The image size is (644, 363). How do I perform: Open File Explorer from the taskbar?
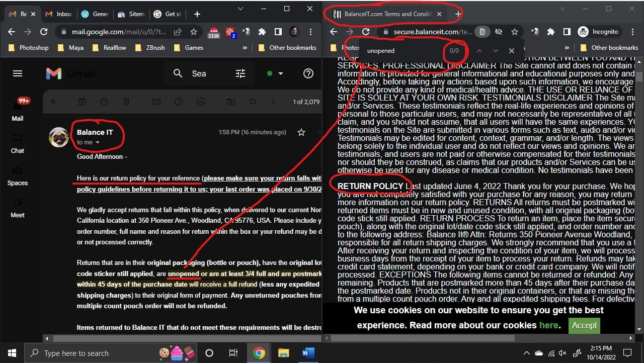[x=284, y=353]
